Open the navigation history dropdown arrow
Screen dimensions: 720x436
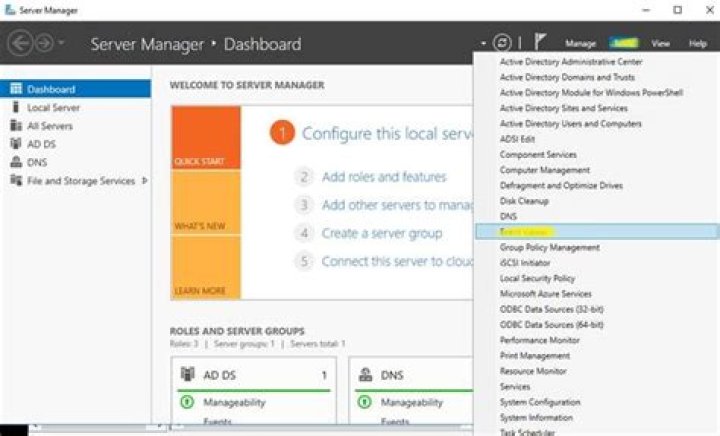pos(61,43)
